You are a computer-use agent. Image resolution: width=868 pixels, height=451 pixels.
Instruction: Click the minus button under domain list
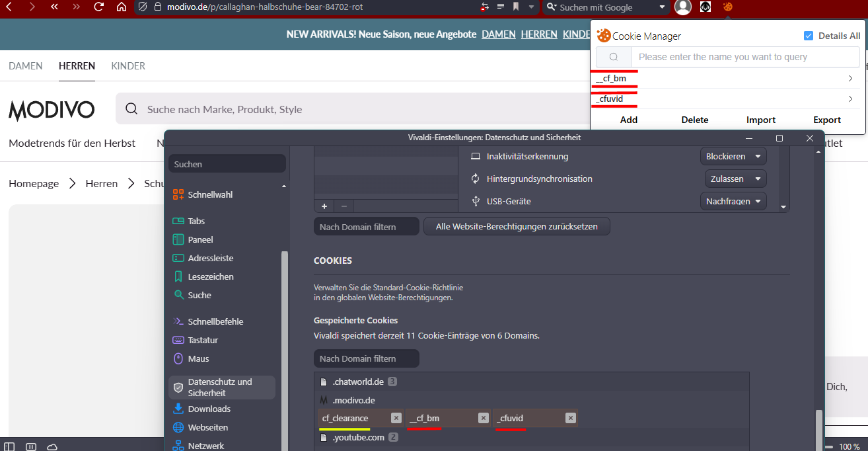[x=344, y=206]
